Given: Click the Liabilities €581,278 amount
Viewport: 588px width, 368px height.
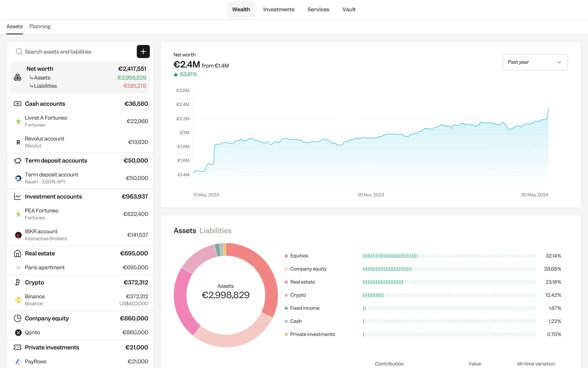Looking at the screenshot, I should click(135, 86).
